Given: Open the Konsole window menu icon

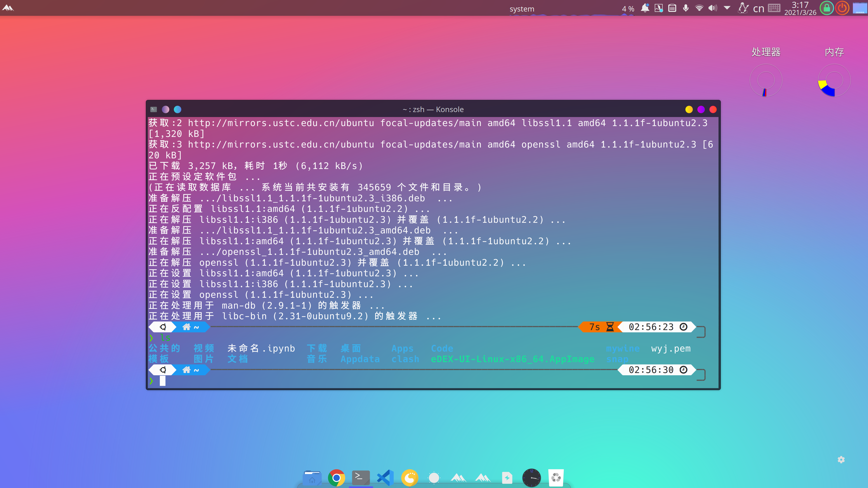Looking at the screenshot, I should point(154,109).
